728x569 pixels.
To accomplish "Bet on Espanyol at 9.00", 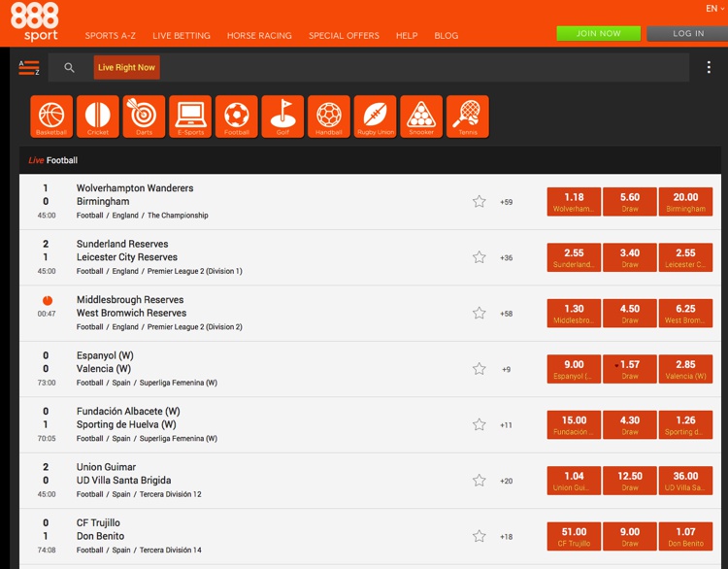I will coord(574,369).
